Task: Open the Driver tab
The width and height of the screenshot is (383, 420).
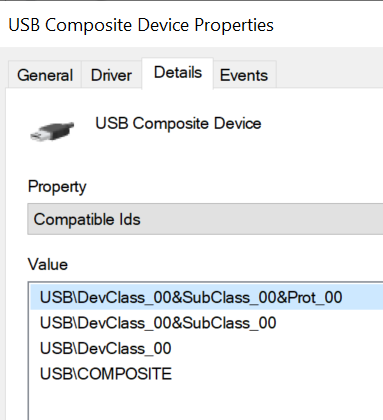Action: pos(111,75)
